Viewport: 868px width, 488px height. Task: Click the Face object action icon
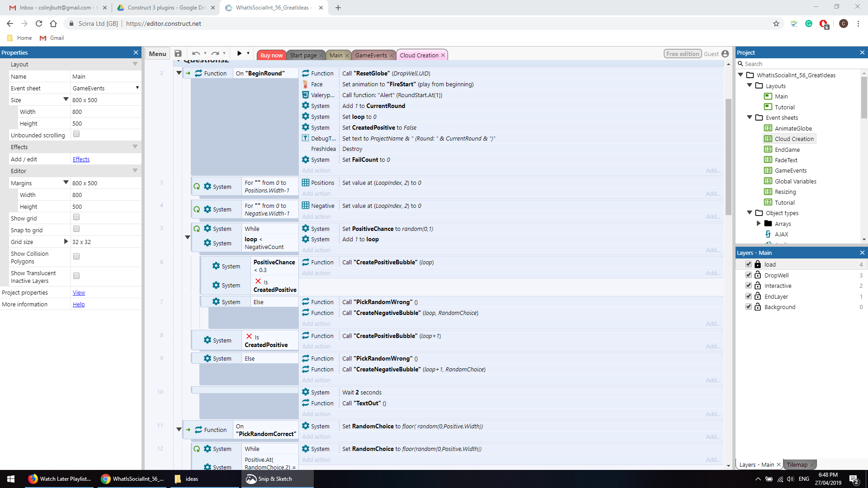coord(306,84)
